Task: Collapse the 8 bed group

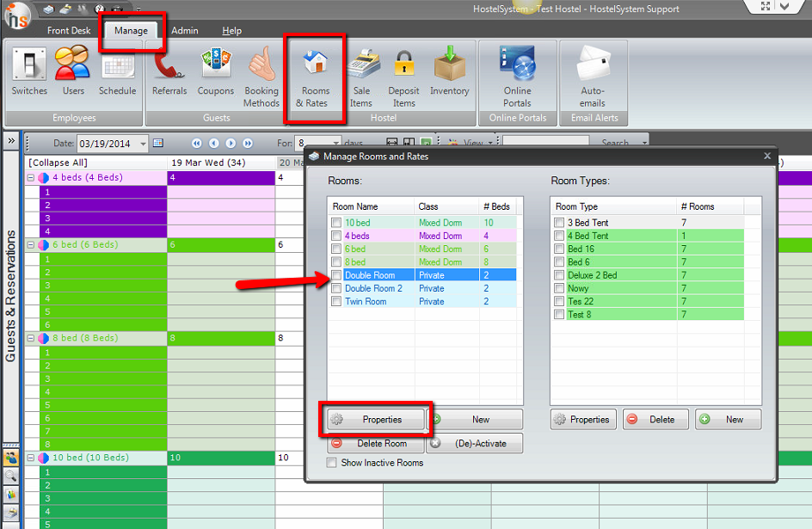Action: pos(31,338)
